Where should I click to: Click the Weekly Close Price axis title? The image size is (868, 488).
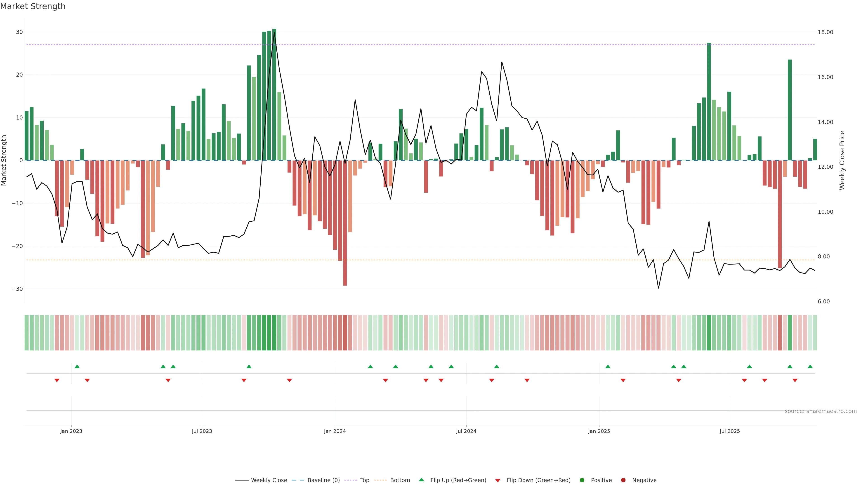[842, 160]
